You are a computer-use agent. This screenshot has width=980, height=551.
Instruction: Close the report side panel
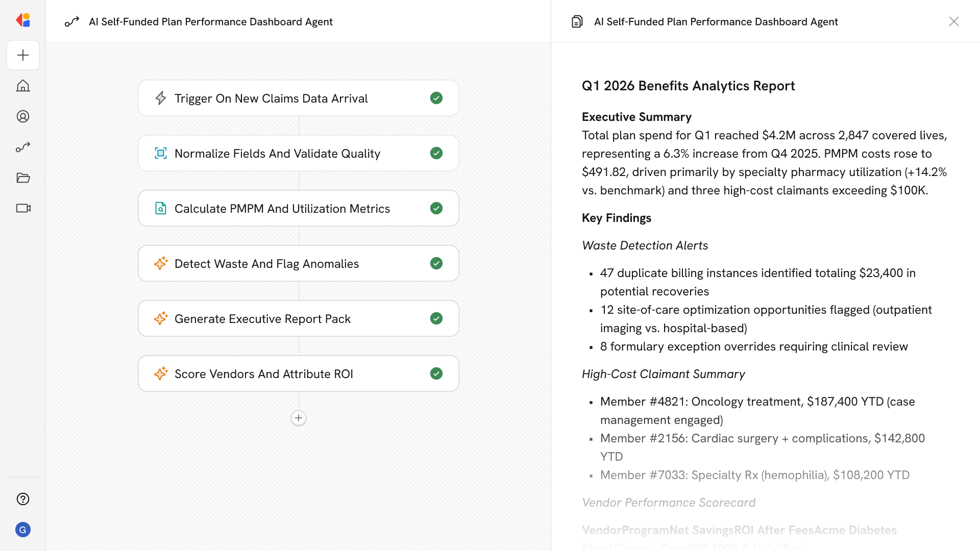[x=953, y=21]
